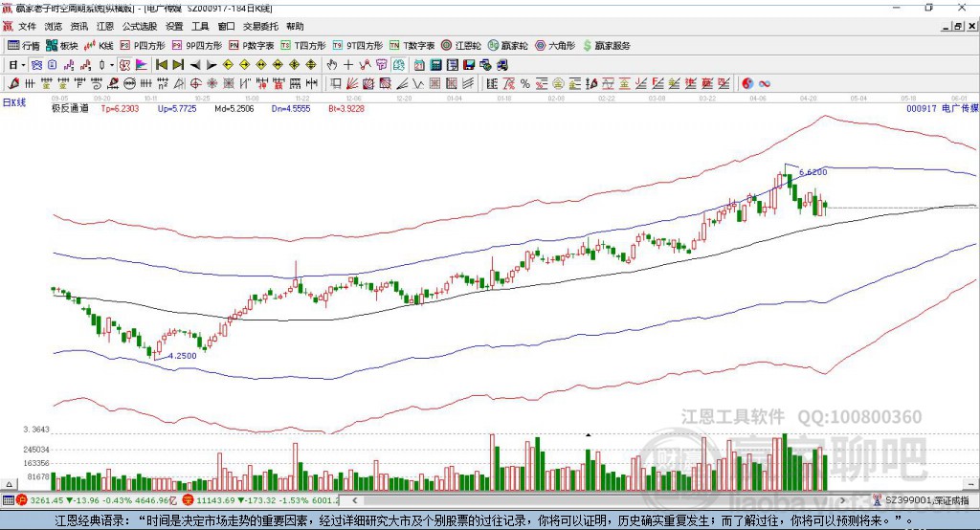This screenshot has height=530, width=980.
Task: Click the Up=5.7725 value
Action: pos(177,108)
